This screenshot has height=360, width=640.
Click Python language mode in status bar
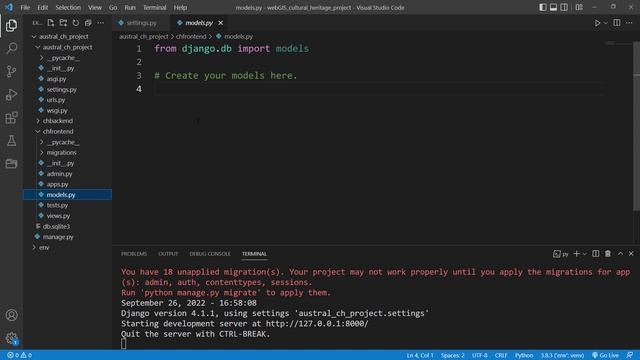click(x=524, y=355)
